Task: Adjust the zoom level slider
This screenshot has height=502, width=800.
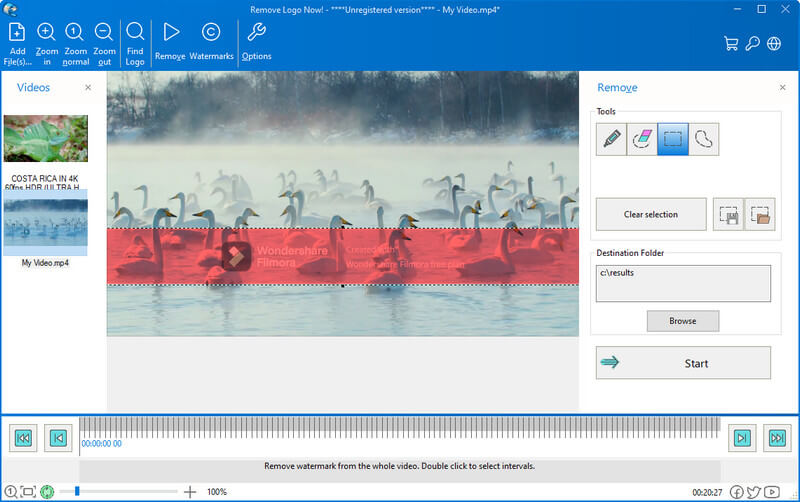Action: click(77, 492)
